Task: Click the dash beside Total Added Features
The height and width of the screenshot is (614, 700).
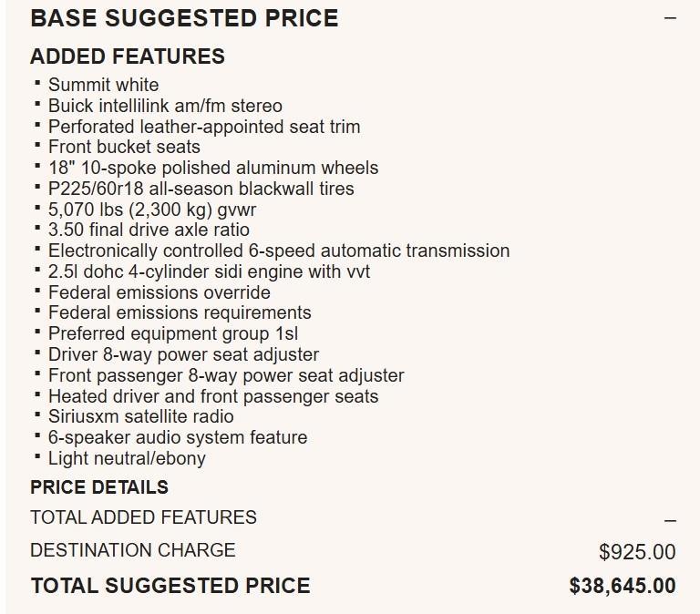Action: coord(670,520)
